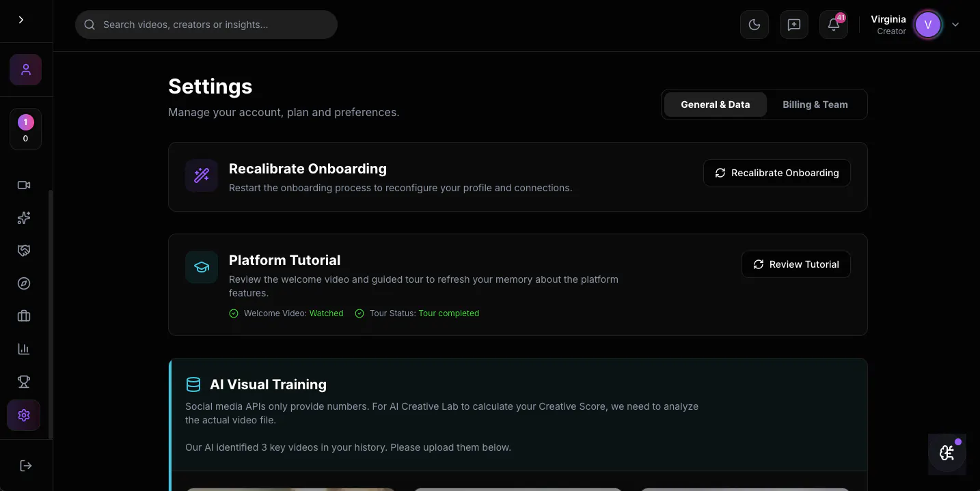This screenshot has width=980, height=491.
Task: Switch to the Billing & Team tab
Action: [x=815, y=104]
